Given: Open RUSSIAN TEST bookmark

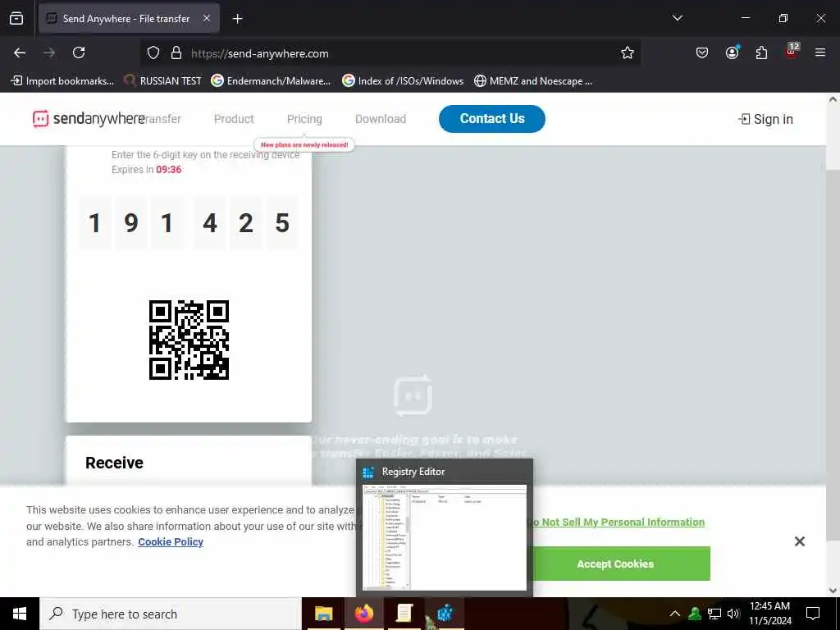Looking at the screenshot, I should point(162,81).
